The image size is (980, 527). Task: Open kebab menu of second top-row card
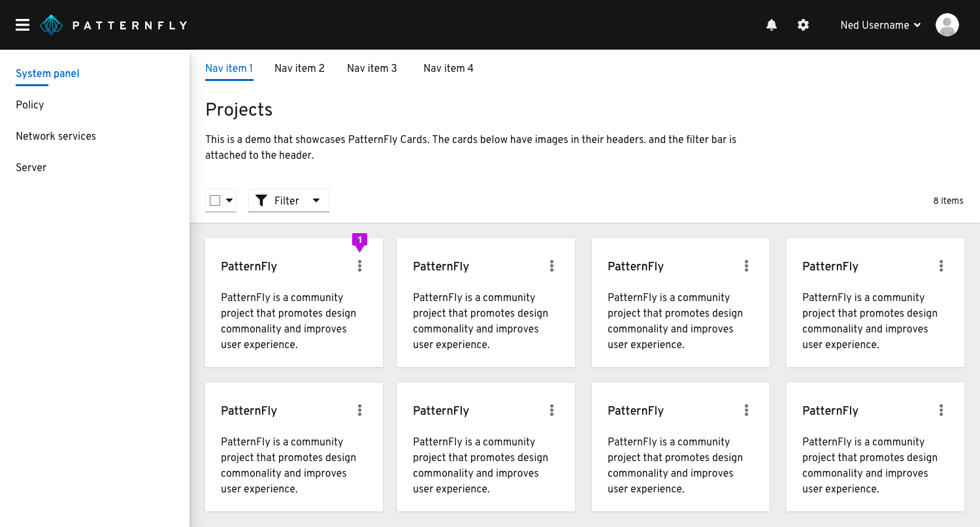[x=552, y=266]
